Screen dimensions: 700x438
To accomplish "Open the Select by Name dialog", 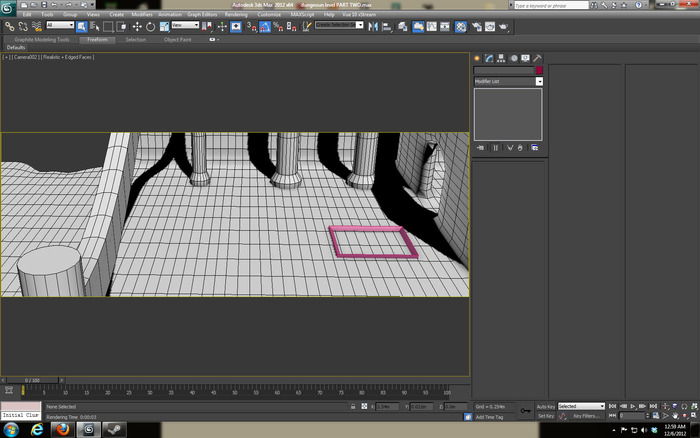I will [x=95, y=27].
